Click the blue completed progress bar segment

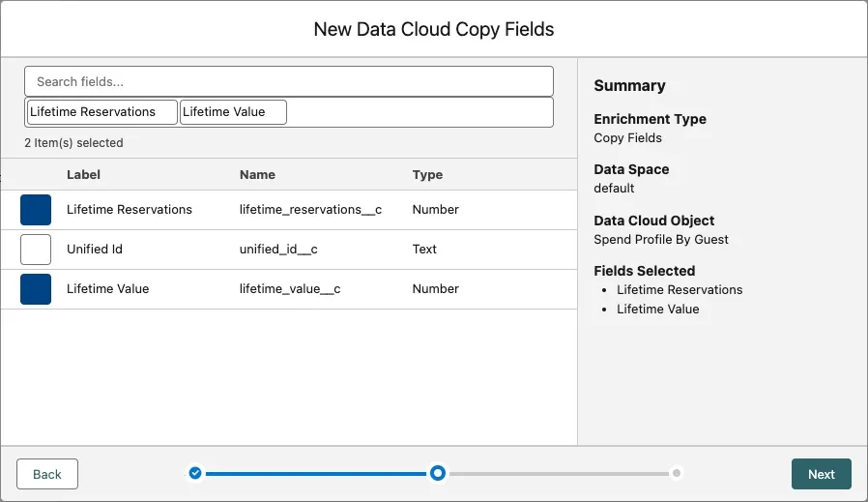pos(315,474)
